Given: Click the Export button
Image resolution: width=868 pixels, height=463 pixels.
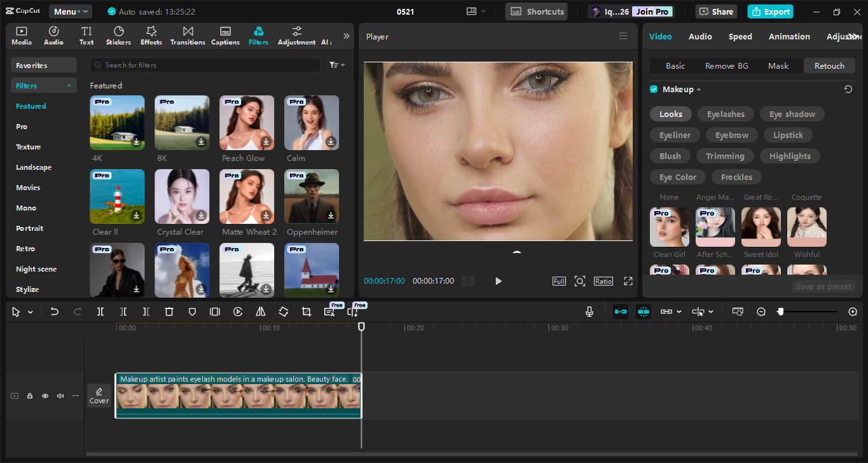Looking at the screenshot, I should tap(770, 11).
